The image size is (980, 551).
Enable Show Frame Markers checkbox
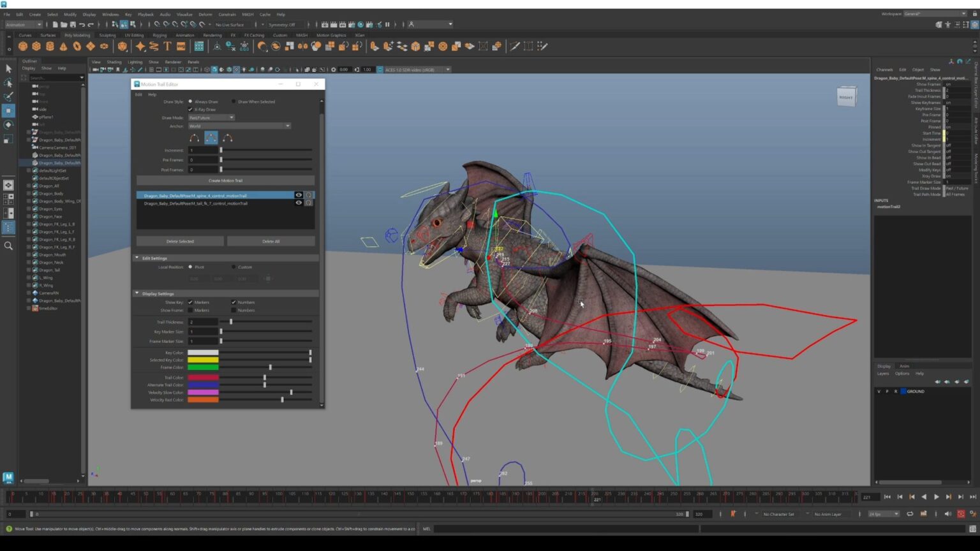pos(190,310)
